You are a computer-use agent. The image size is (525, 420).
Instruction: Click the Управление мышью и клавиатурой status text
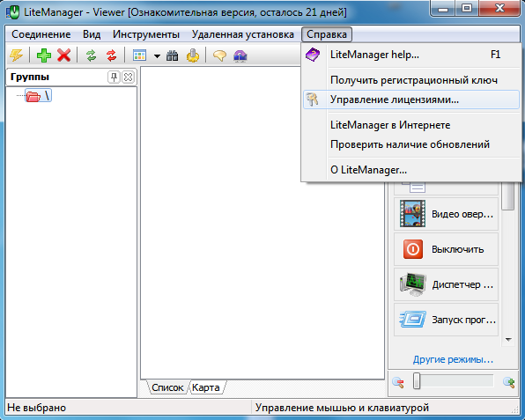coord(342,408)
